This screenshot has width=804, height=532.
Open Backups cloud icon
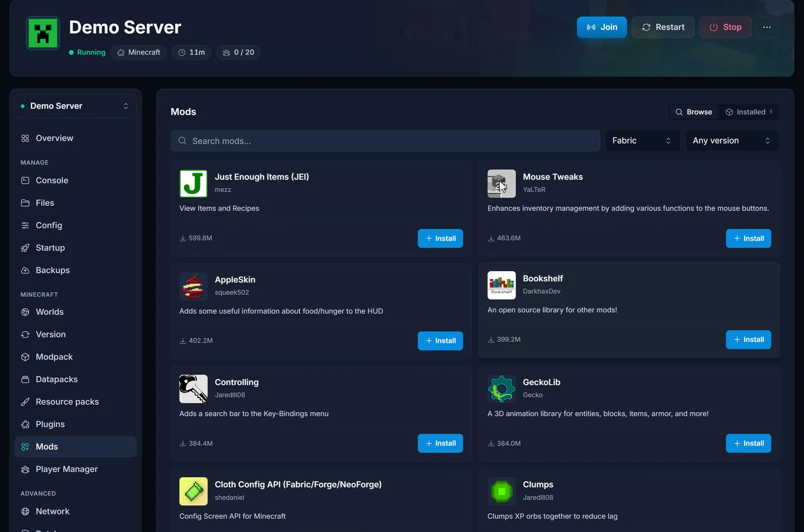pos(25,270)
